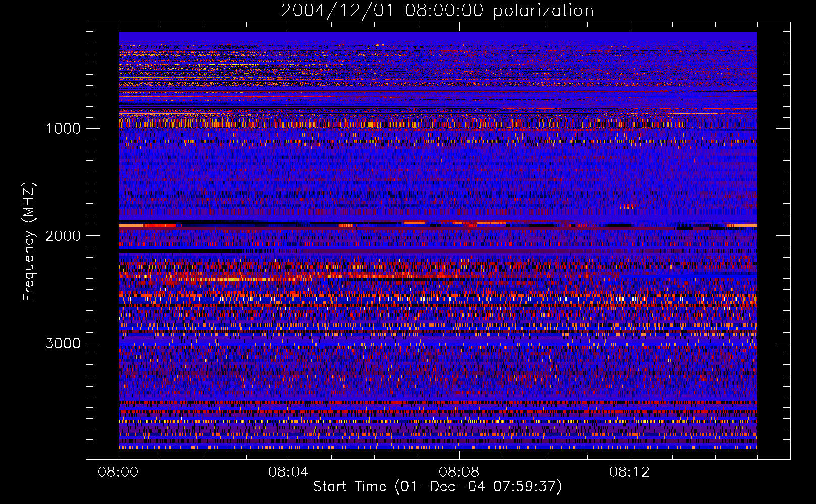Click the 08:08 time tick label

coord(459,472)
